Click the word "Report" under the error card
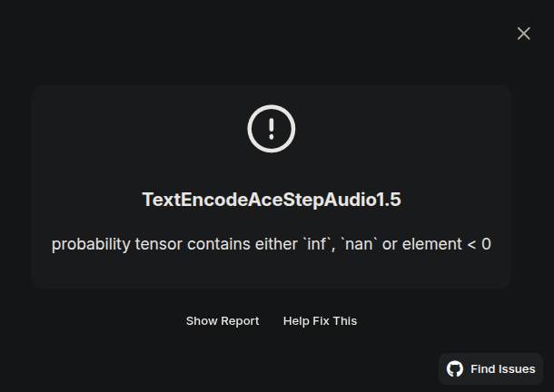The width and height of the screenshot is (554, 392). tap(238, 321)
